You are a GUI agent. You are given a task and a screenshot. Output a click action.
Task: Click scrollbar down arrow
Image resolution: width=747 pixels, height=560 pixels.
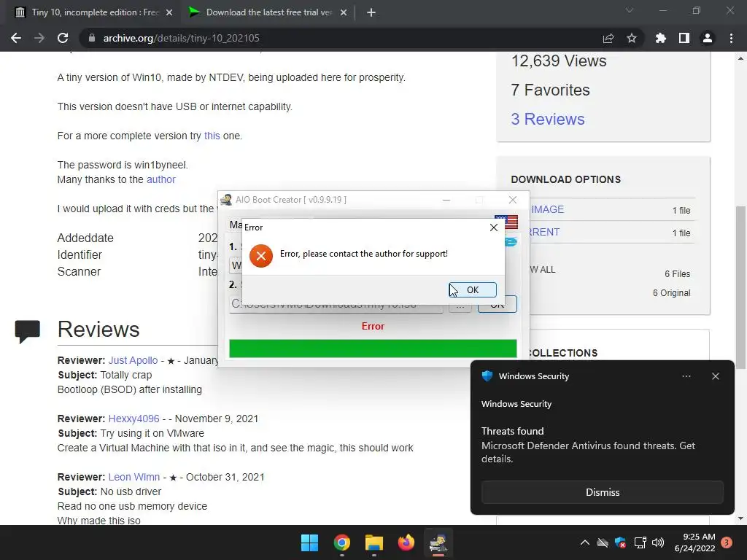(740, 518)
